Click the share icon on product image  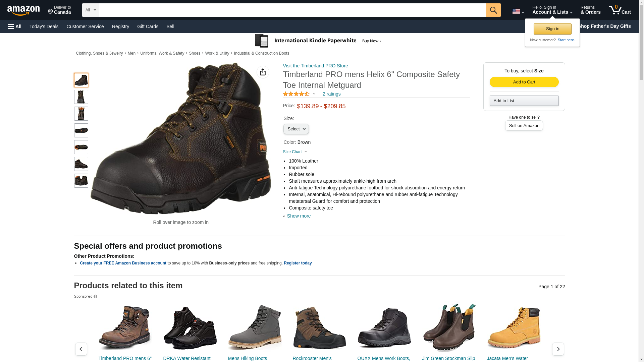click(x=263, y=72)
